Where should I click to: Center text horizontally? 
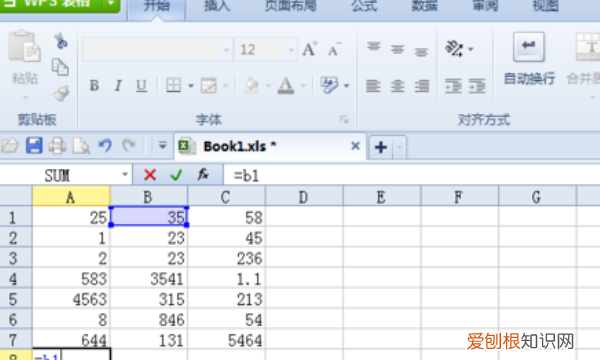398,86
